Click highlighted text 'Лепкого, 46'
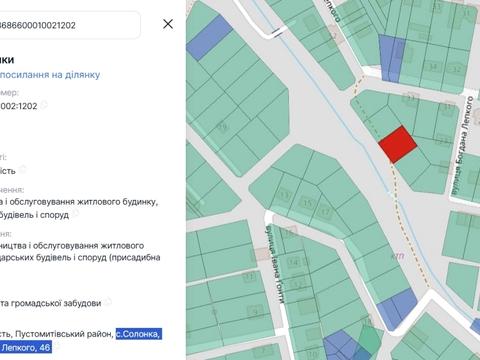Image resolution: width=480 pixels, height=360 pixels. (26, 348)
